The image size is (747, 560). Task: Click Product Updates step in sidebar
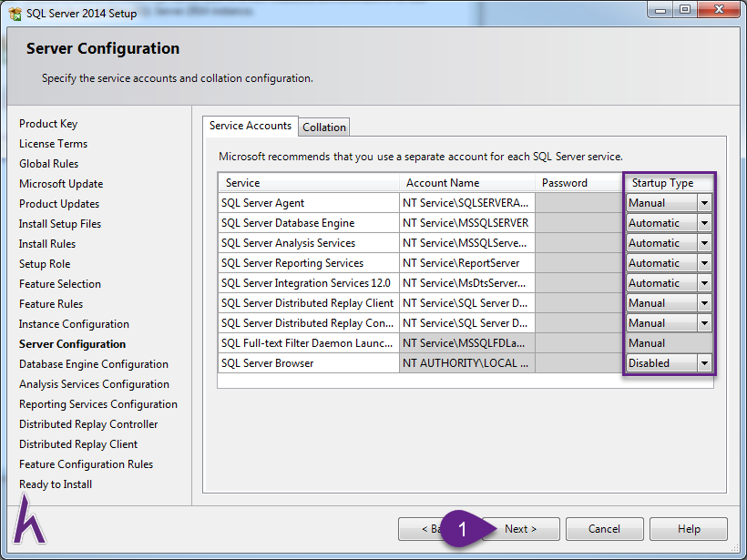[59, 204]
